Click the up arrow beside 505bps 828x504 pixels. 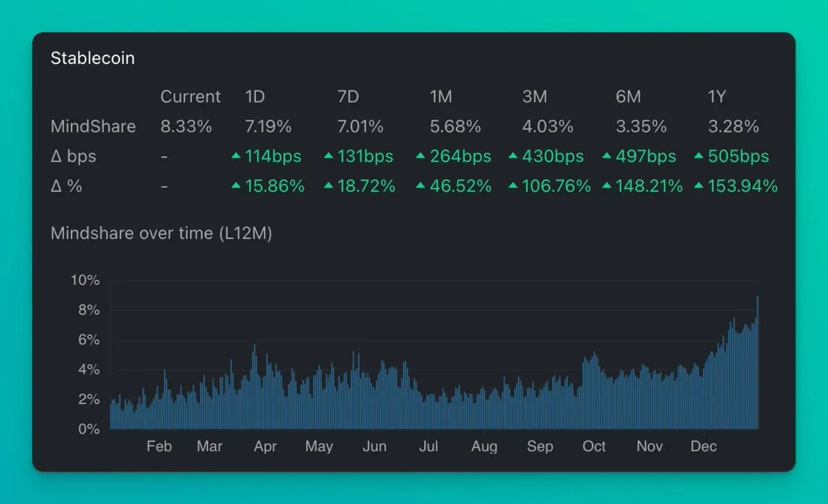tap(699, 156)
